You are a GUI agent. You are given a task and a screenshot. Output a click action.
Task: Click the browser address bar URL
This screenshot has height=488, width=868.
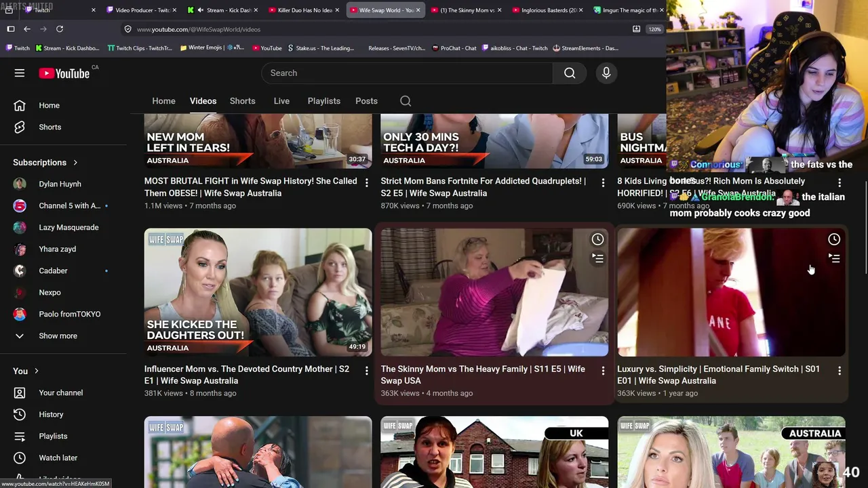(198, 29)
